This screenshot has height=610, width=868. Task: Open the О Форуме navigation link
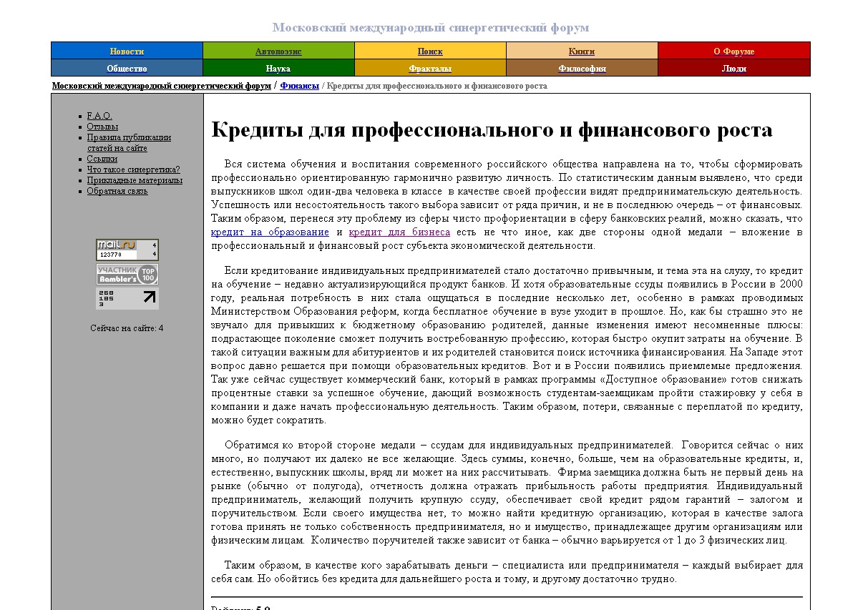click(733, 51)
